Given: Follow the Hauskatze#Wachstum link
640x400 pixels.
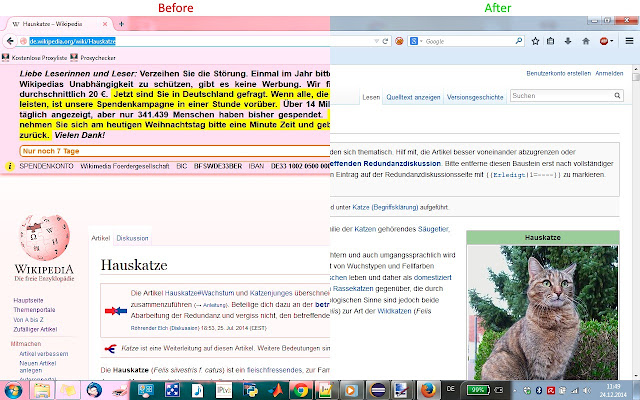Looking at the screenshot, I should click(x=199, y=293).
